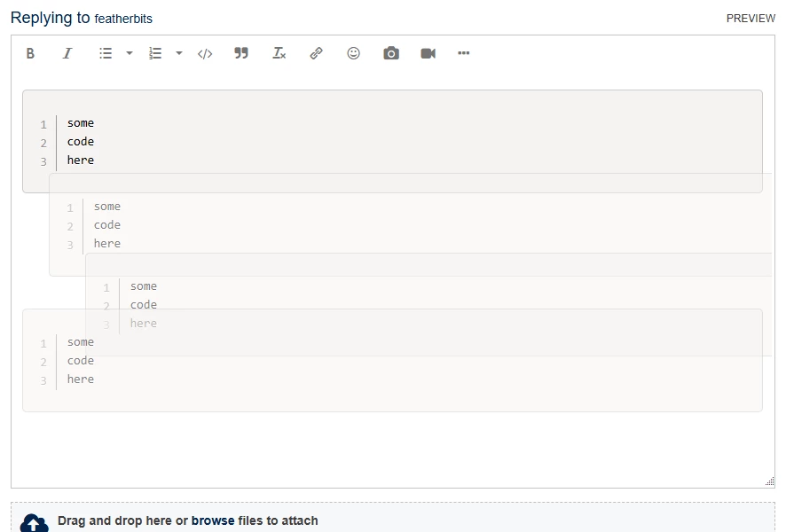Open the bullet list style dropdown arrow
786x532 pixels.
(x=130, y=53)
